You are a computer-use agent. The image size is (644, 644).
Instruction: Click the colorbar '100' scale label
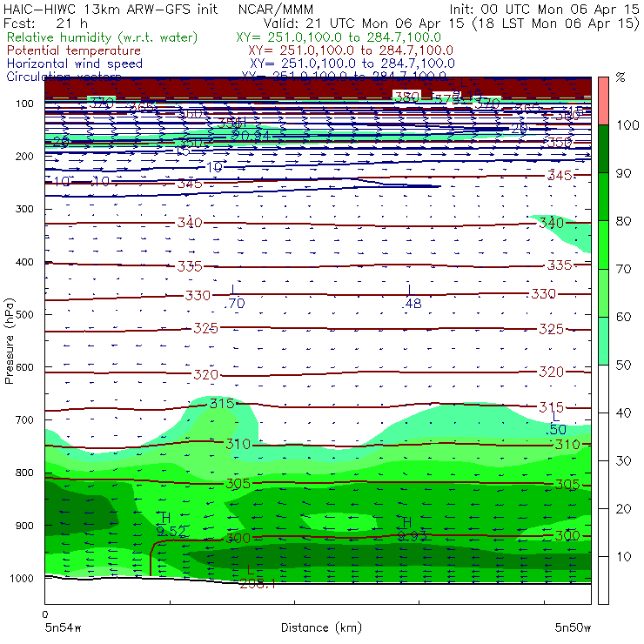[x=628, y=125]
